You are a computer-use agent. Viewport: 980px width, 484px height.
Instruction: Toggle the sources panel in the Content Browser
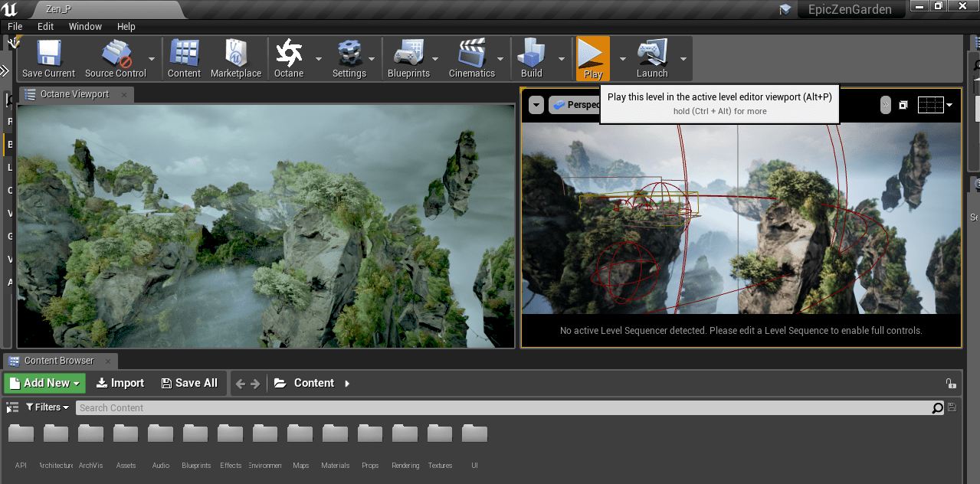pos(11,407)
